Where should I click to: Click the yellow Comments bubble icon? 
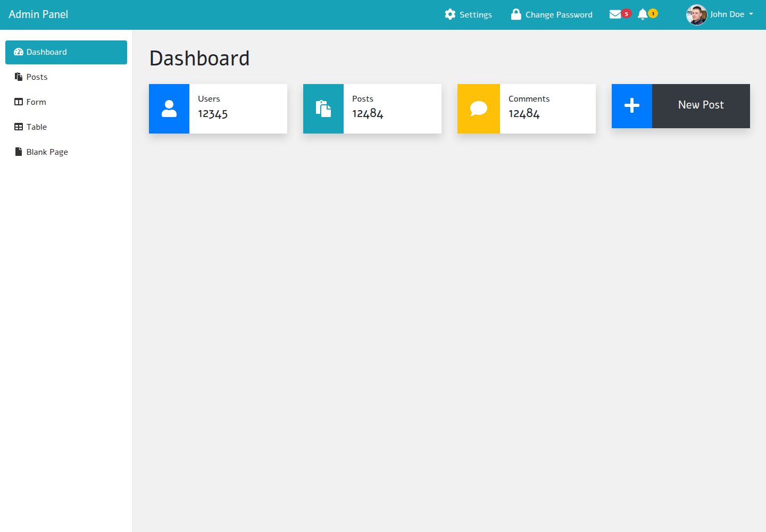[x=479, y=109]
